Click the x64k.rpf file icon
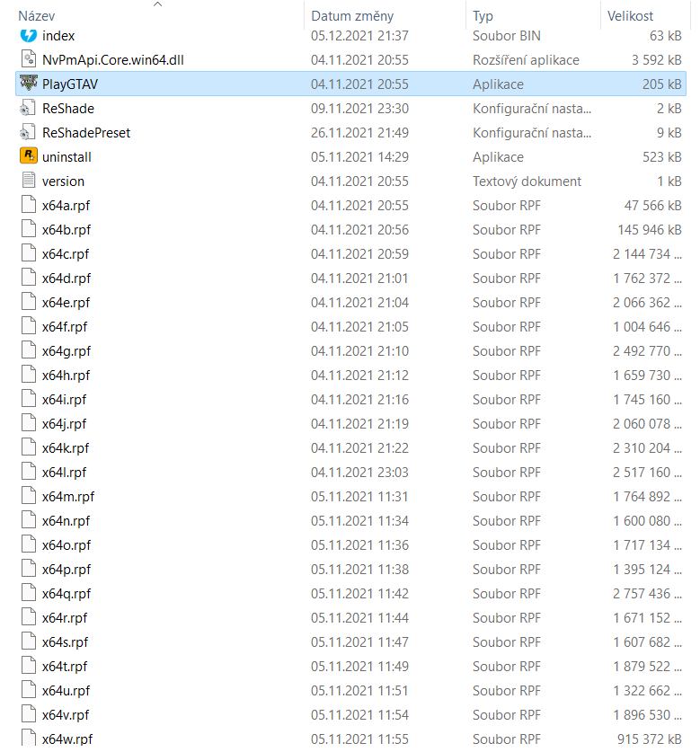Viewport: 700px width, 752px height. pos(29,447)
